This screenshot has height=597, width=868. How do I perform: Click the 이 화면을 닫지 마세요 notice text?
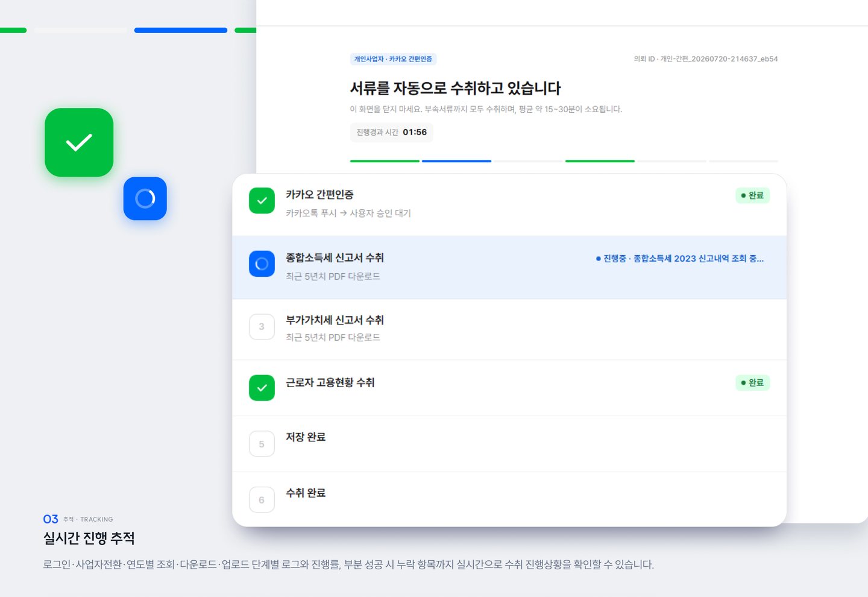486,109
